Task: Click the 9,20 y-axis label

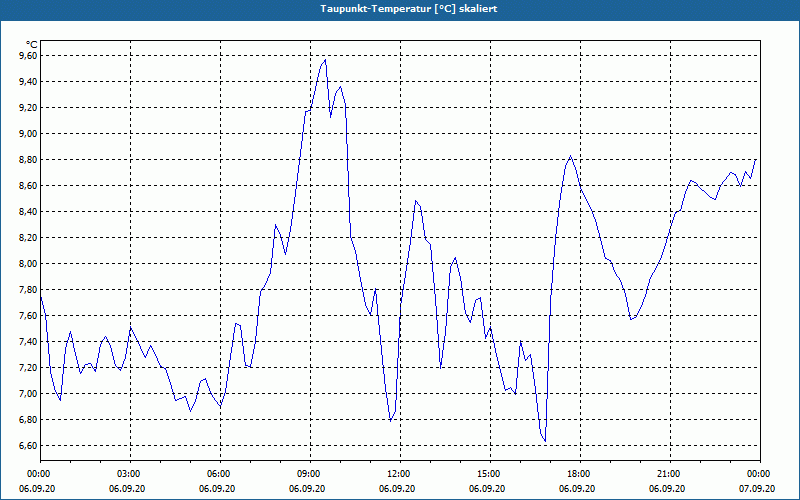Action: (x=27, y=108)
